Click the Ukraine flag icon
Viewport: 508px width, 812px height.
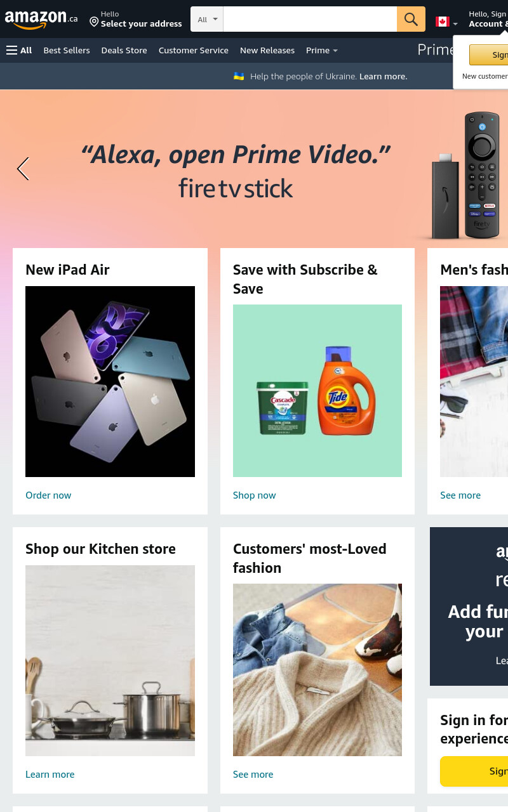coord(239,76)
